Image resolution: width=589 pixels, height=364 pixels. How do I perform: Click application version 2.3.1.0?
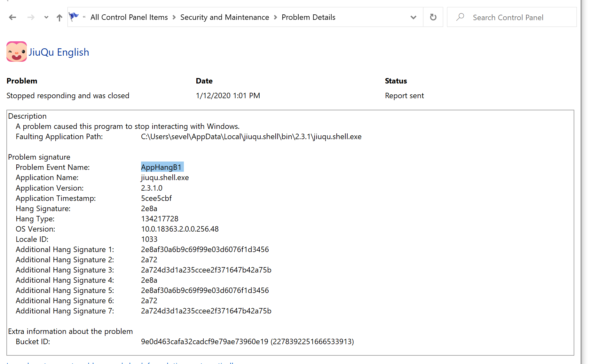152,188
